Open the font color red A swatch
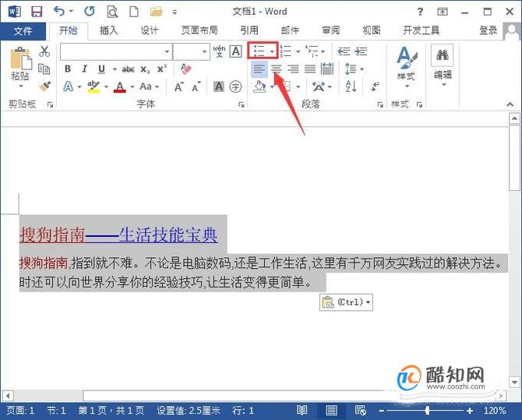 [x=120, y=87]
